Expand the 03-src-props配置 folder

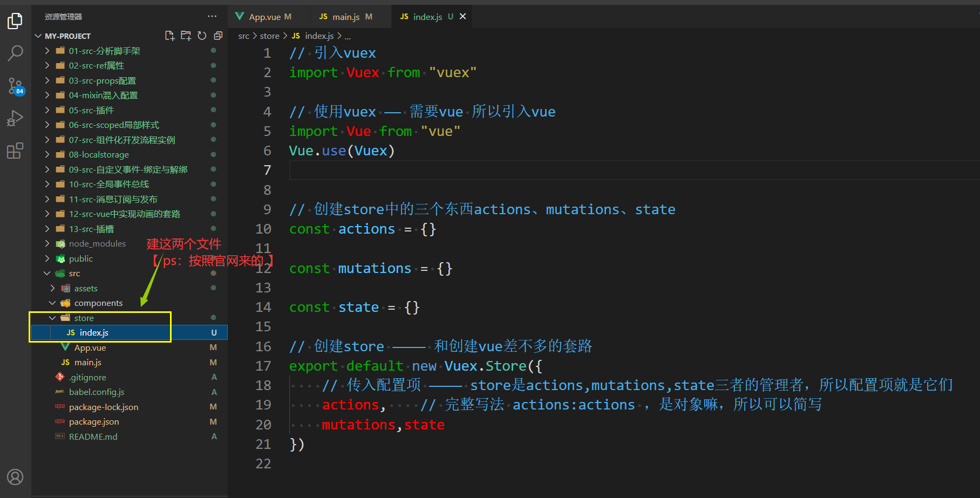[47, 80]
